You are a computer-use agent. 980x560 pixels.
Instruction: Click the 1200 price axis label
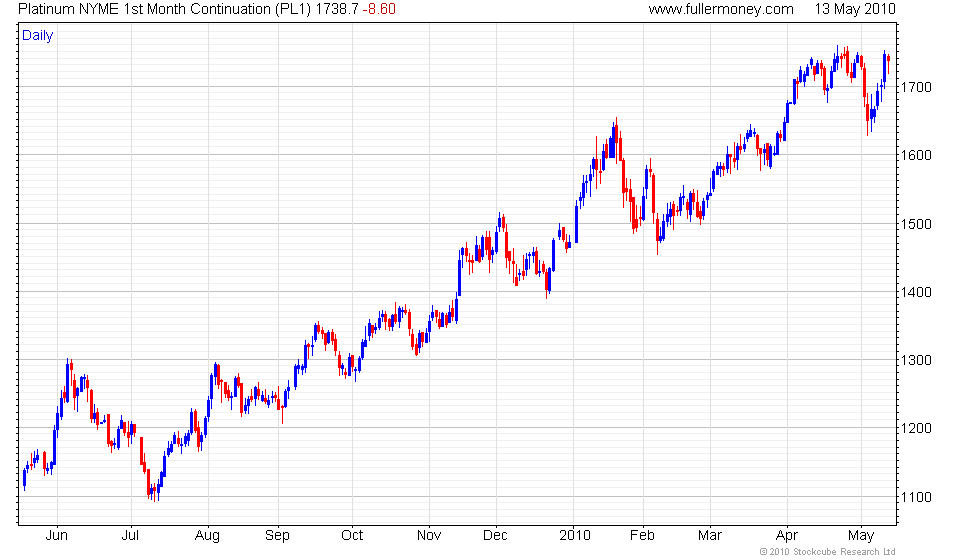pos(916,429)
